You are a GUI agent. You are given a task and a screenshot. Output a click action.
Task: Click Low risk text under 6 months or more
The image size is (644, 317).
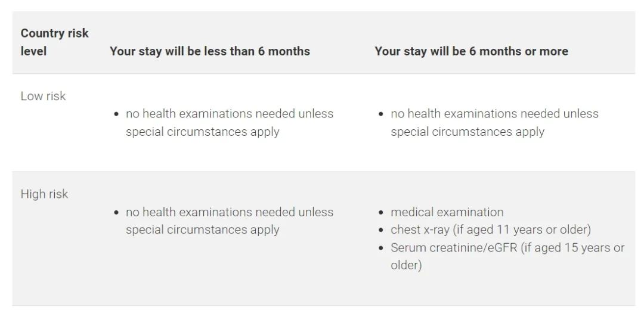coord(494,122)
